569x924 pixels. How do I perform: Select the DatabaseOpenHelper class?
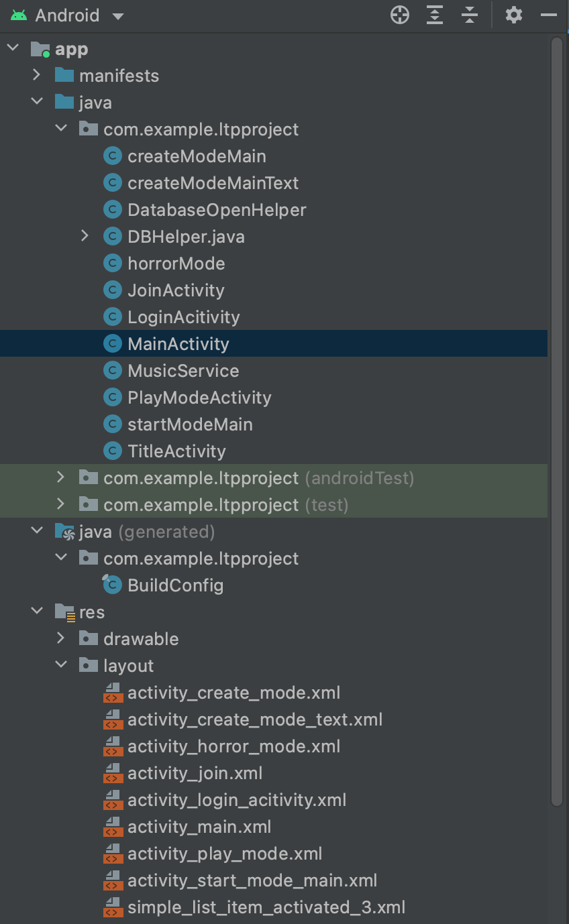click(217, 210)
